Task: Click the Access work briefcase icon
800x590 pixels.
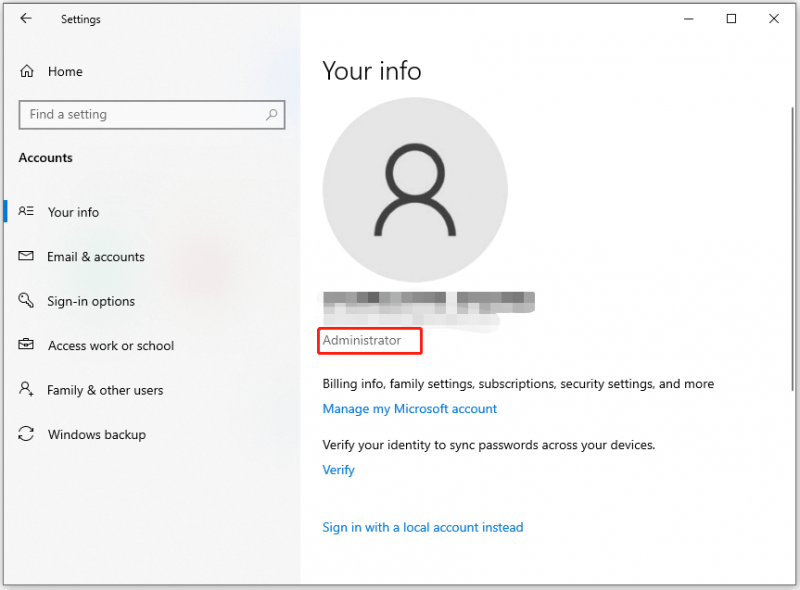Action: coord(26,345)
